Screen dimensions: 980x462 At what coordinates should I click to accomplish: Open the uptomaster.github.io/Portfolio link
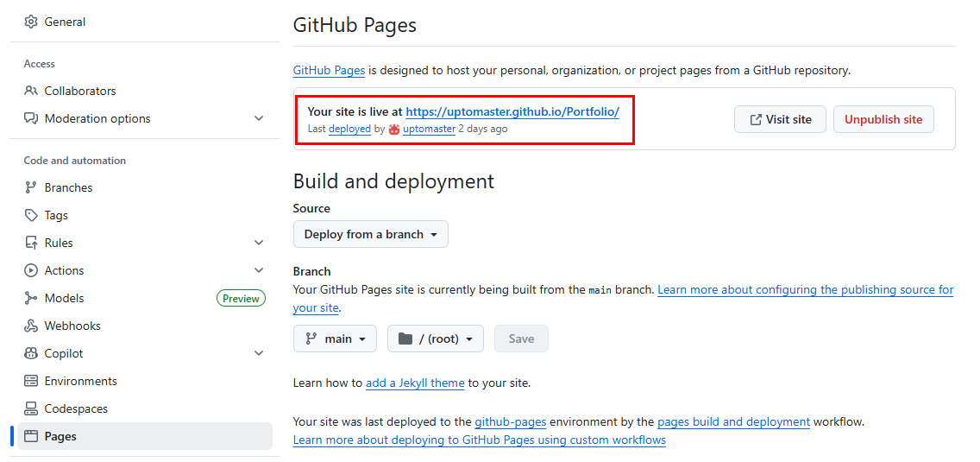pyautogui.click(x=512, y=111)
